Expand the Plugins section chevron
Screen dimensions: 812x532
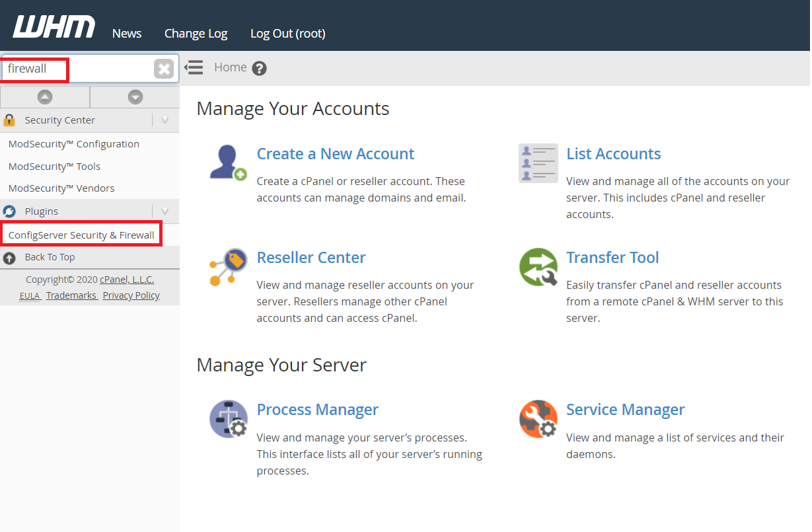click(x=164, y=211)
